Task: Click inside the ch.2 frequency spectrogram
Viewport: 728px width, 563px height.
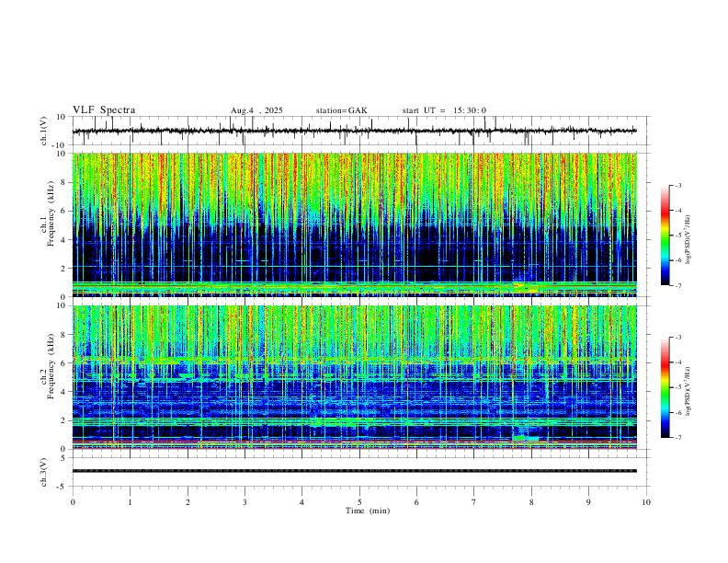Action: (355, 377)
